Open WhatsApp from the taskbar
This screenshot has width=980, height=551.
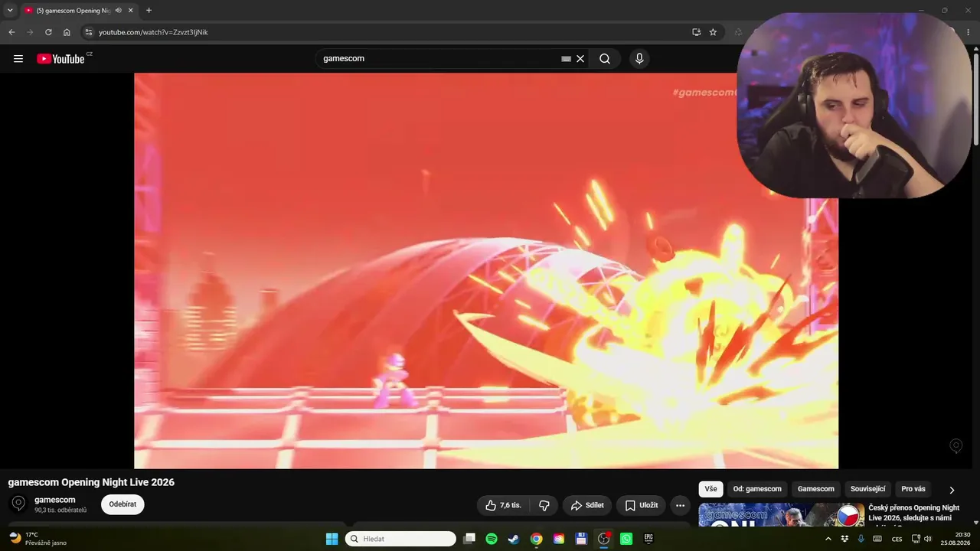click(x=626, y=539)
